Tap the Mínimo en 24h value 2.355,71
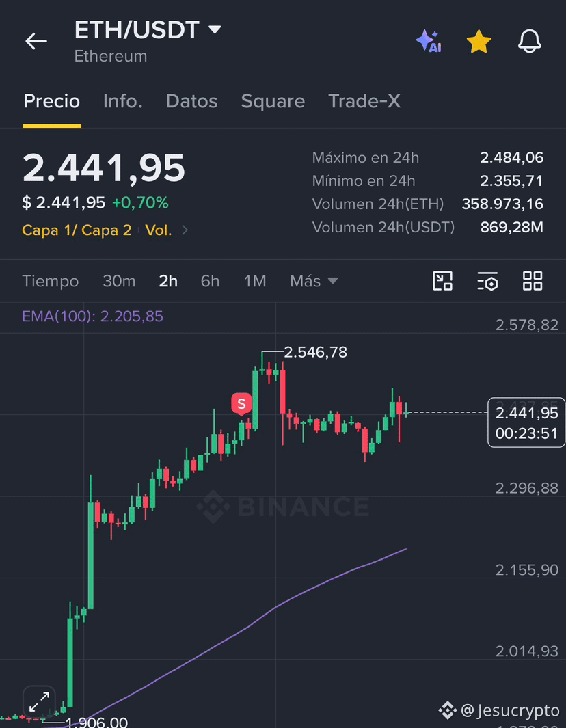 click(512, 181)
